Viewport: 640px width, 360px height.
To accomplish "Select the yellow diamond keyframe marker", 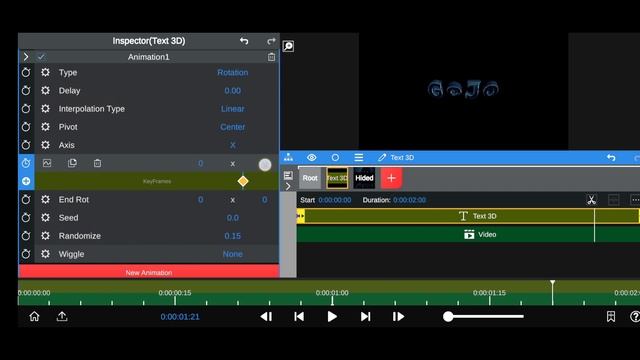I will coord(243,181).
